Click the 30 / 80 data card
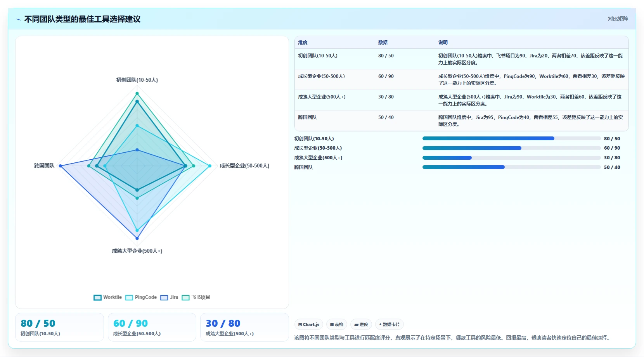Image resolution: width=644 pixels, height=357 pixels. tap(244, 327)
